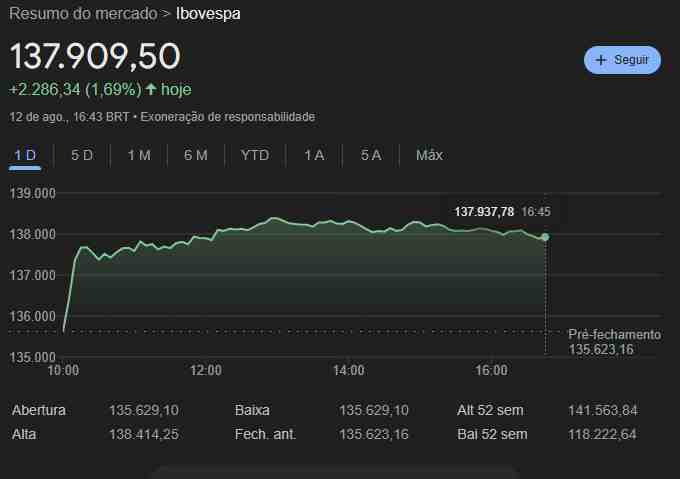
Task: Click the plus icon in the Seguir button
Action: coord(601,60)
